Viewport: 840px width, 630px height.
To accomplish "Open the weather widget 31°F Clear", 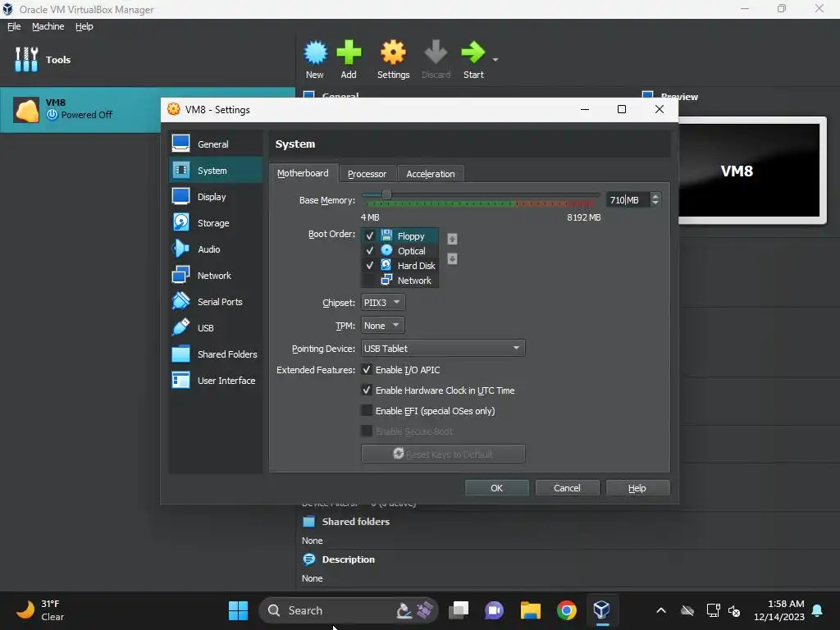I will tap(40, 610).
